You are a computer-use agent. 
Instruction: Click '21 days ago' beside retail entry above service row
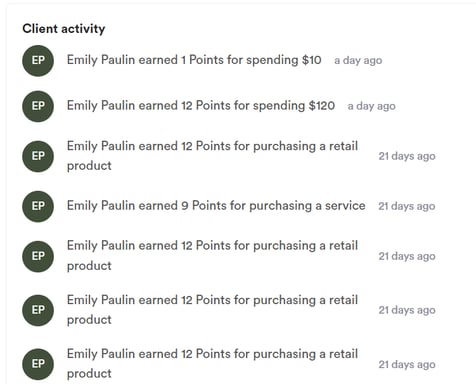tap(407, 156)
